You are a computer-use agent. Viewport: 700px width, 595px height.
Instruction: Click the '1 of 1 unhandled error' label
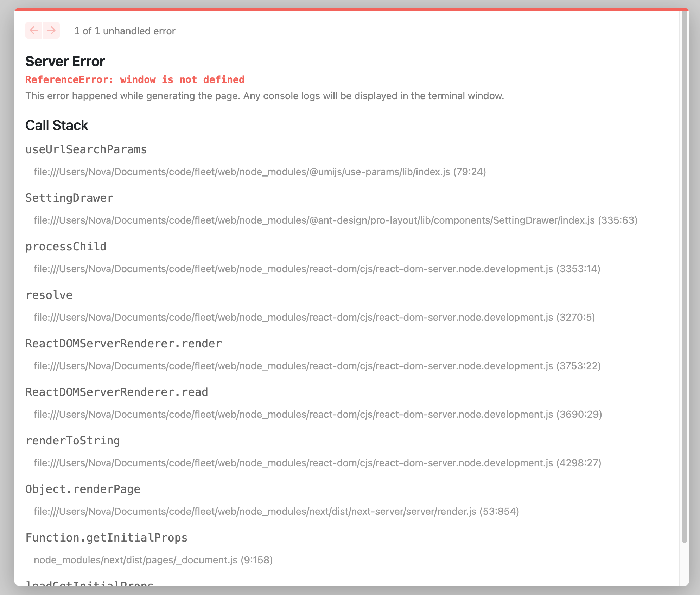click(124, 31)
